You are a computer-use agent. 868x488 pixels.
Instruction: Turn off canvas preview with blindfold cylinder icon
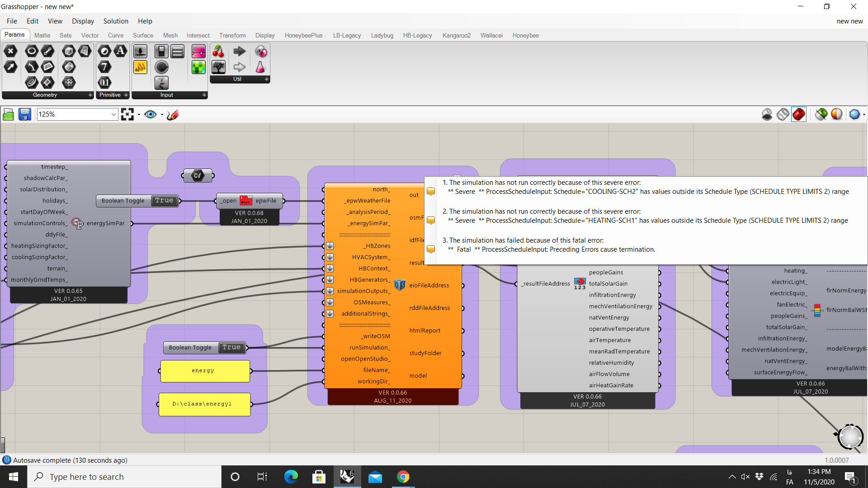tap(767, 114)
